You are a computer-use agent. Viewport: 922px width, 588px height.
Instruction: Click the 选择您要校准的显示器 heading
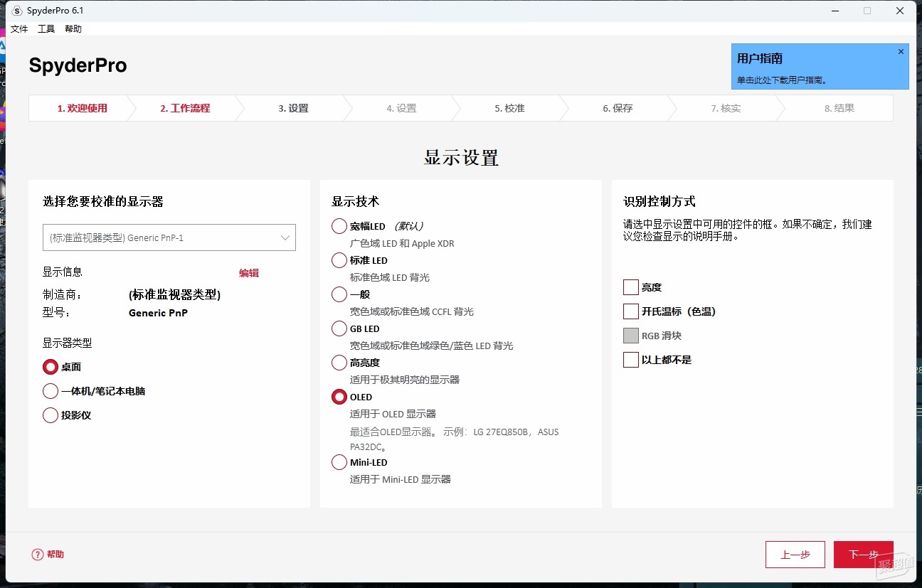coord(103,201)
